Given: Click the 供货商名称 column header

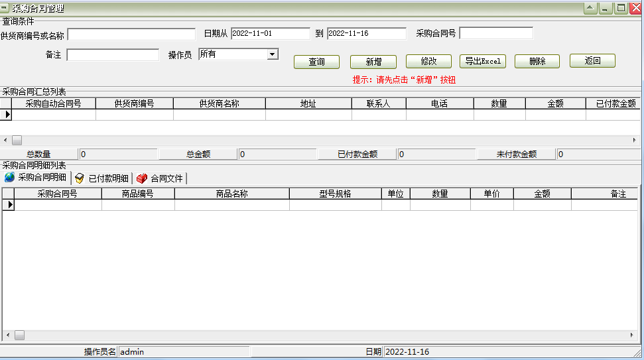Looking at the screenshot, I should pos(220,103).
